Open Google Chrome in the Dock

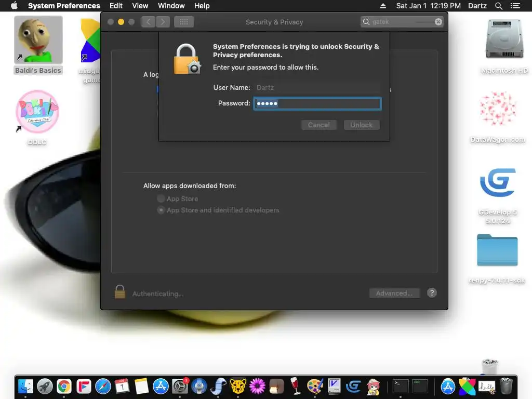pos(64,386)
